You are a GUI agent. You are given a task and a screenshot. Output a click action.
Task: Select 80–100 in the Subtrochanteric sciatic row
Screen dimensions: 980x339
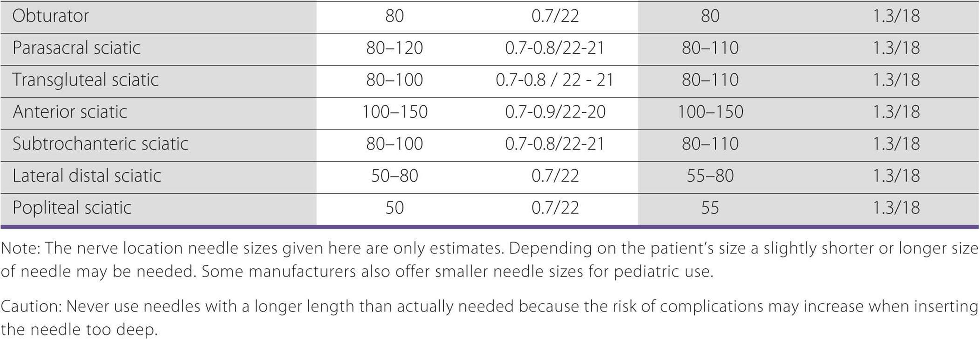pos(395,144)
